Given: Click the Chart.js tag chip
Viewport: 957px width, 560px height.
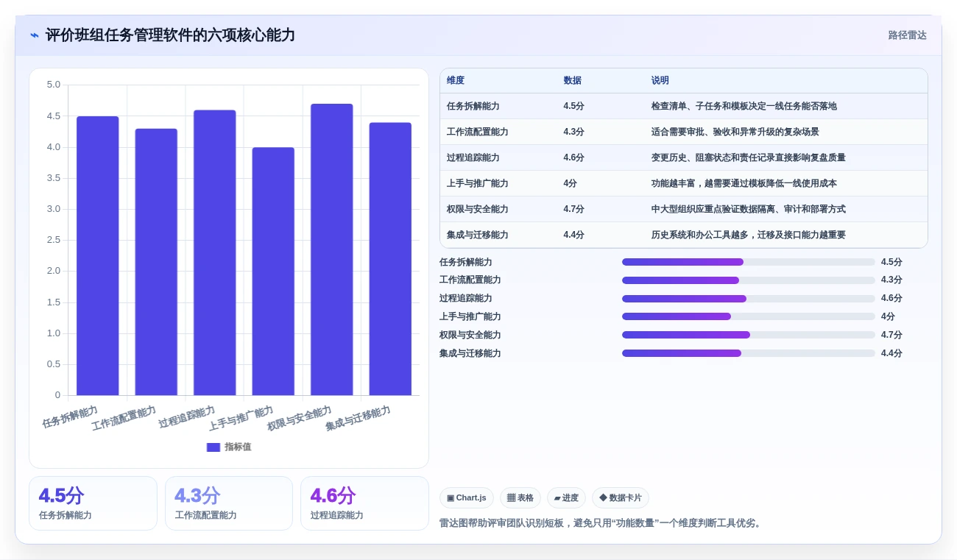Looking at the screenshot, I should point(467,498).
